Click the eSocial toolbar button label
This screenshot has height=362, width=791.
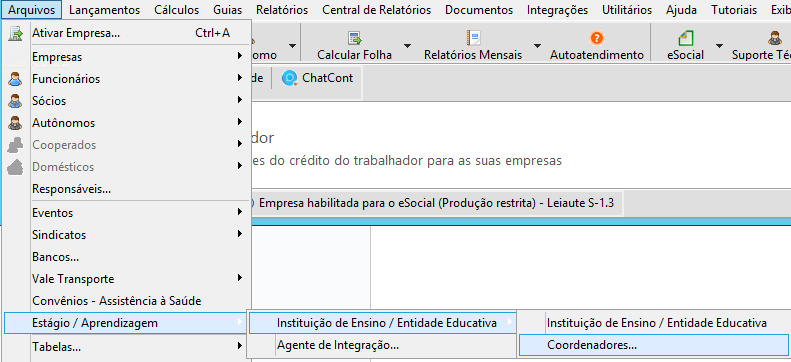[x=686, y=55]
